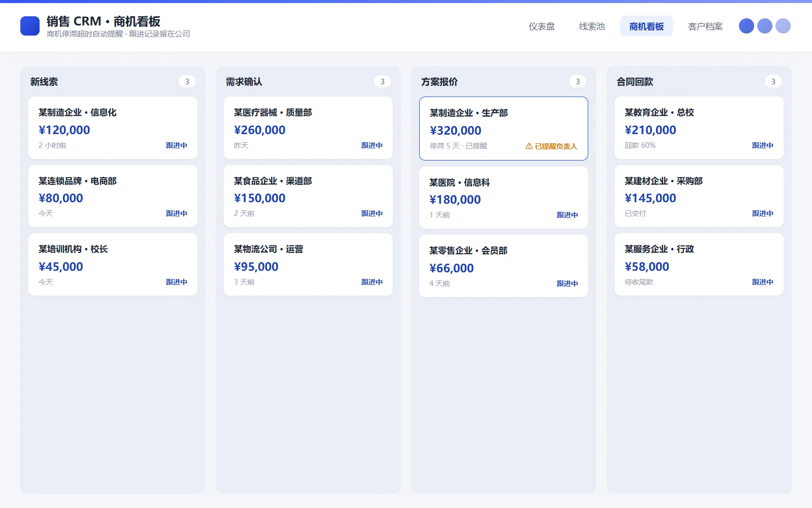Open the 某培训机构・校长 card

coord(113,265)
